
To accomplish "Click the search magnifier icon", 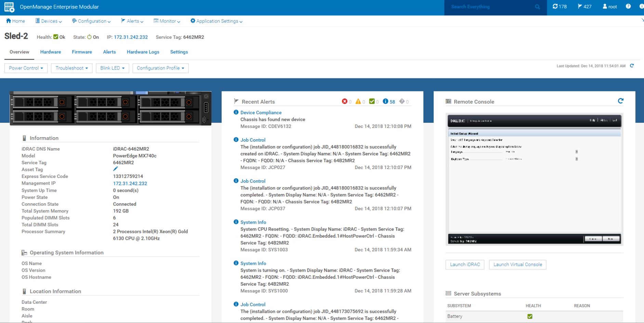I will pyautogui.click(x=538, y=7).
